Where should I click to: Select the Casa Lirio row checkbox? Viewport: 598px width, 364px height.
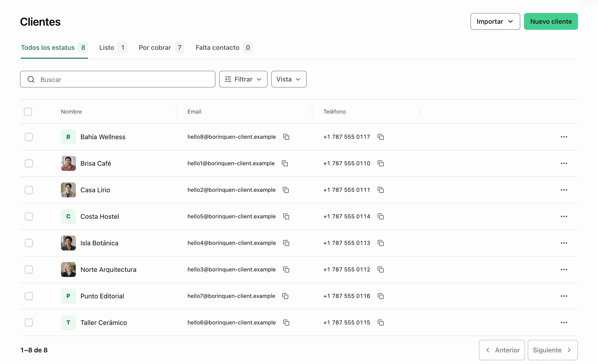(x=29, y=190)
